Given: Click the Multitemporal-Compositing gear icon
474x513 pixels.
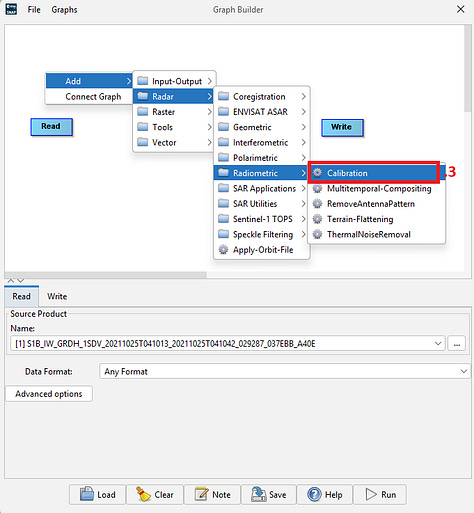Looking at the screenshot, I should click(317, 188).
